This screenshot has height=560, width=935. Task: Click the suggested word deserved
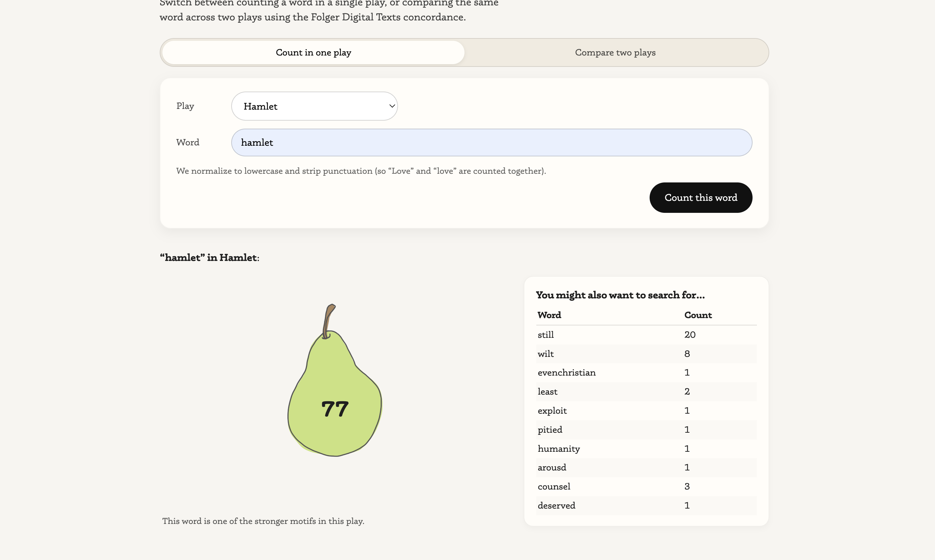coord(556,506)
